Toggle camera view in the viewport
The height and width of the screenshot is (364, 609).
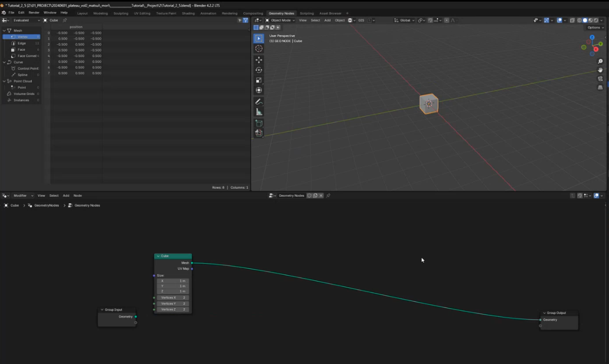pyautogui.click(x=600, y=79)
